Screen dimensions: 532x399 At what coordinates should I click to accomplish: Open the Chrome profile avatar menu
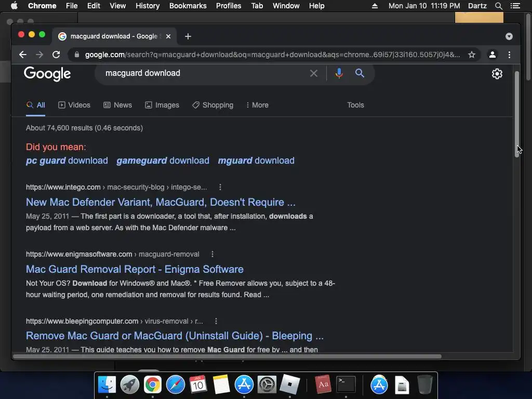click(493, 55)
